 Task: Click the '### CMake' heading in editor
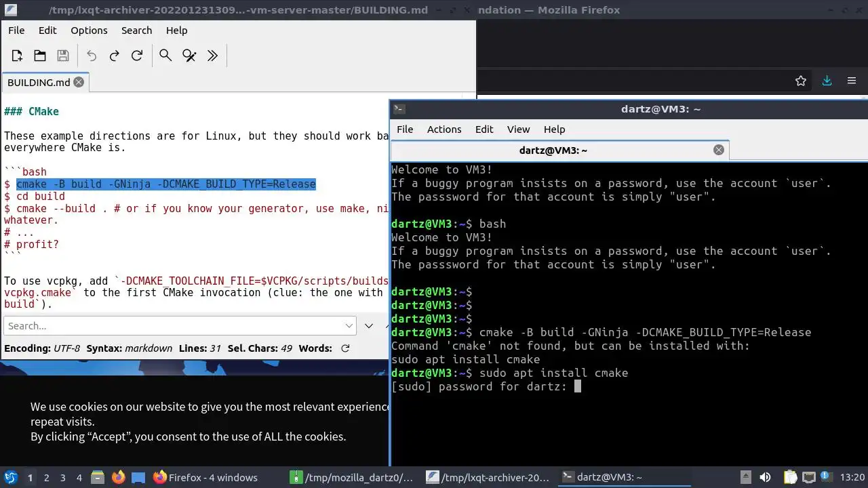31,111
